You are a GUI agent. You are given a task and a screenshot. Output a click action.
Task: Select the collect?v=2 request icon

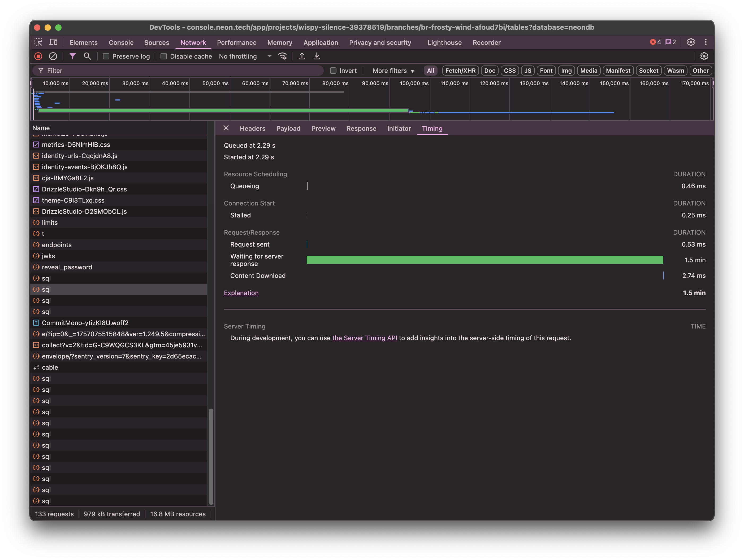(x=36, y=345)
